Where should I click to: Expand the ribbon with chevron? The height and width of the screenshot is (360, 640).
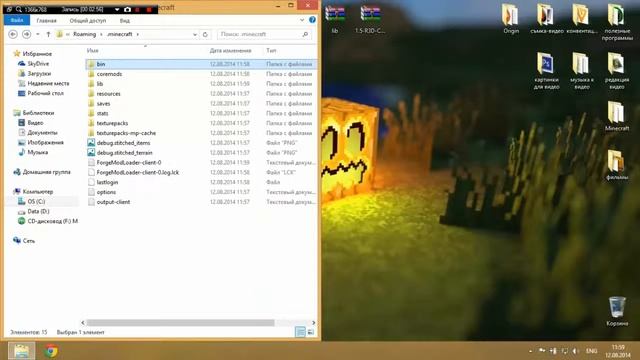coord(302,20)
